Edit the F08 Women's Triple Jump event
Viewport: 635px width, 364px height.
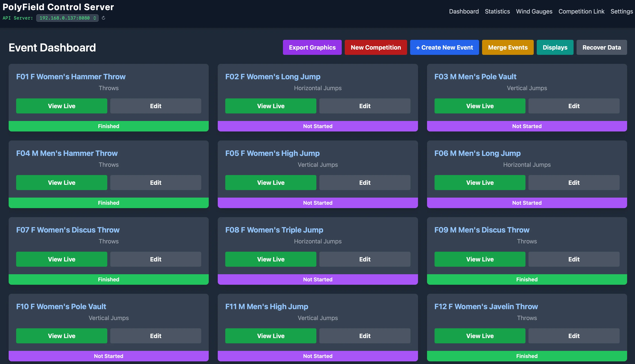365,259
